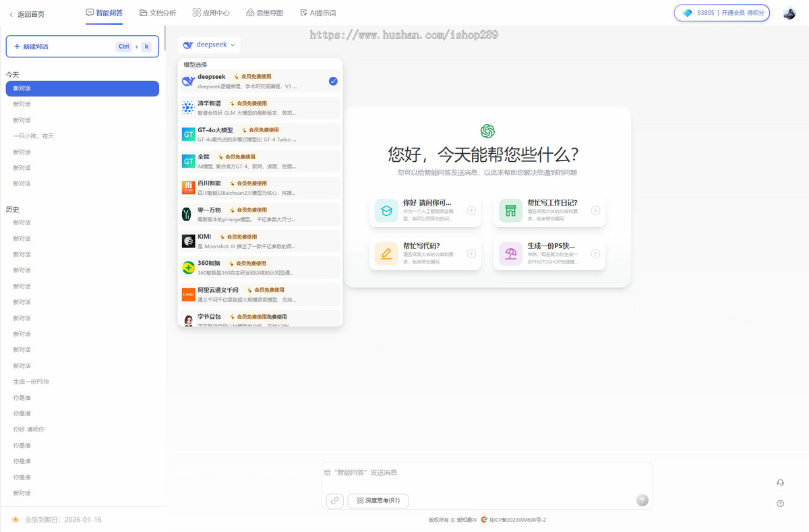Click the help question mark icon
Screen dimensions: 809x532
tap(780, 504)
